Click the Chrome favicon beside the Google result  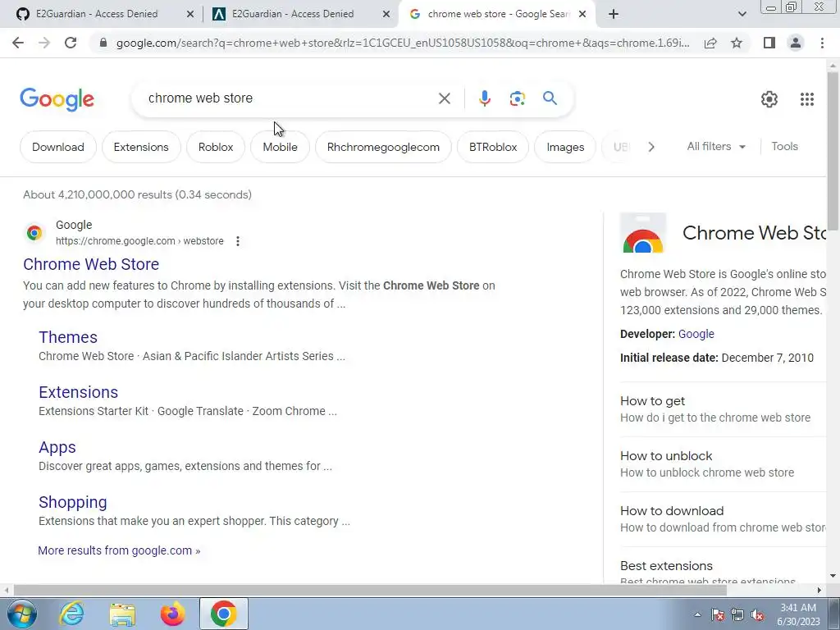click(x=34, y=233)
